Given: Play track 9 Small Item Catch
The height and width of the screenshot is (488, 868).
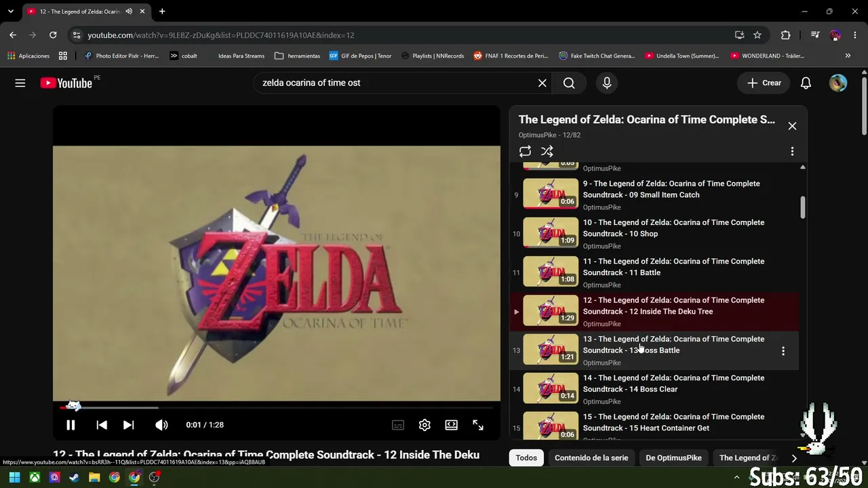Looking at the screenshot, I should pyautogui.click(x=654, y=195).
